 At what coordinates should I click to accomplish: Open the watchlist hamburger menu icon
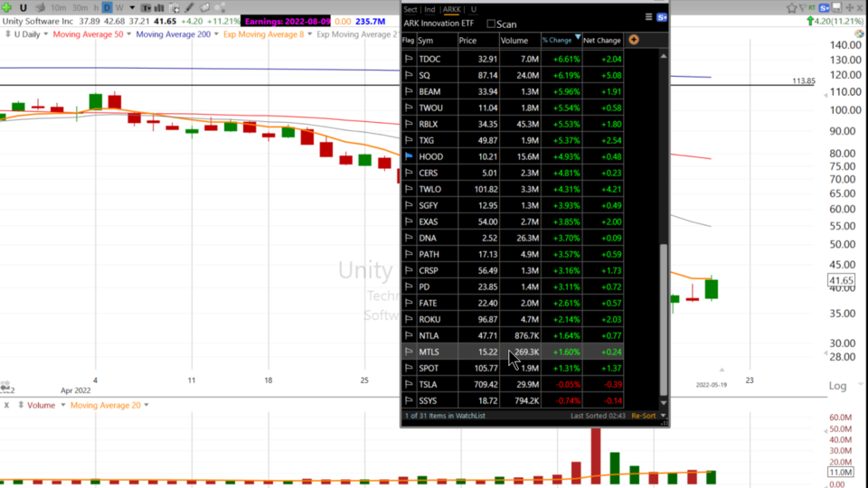point(648,17)
